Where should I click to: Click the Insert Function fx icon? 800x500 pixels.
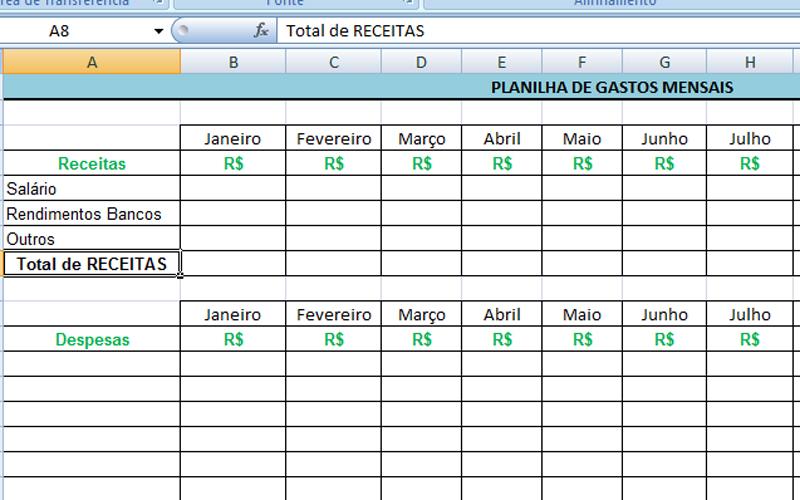click(262, 31)
